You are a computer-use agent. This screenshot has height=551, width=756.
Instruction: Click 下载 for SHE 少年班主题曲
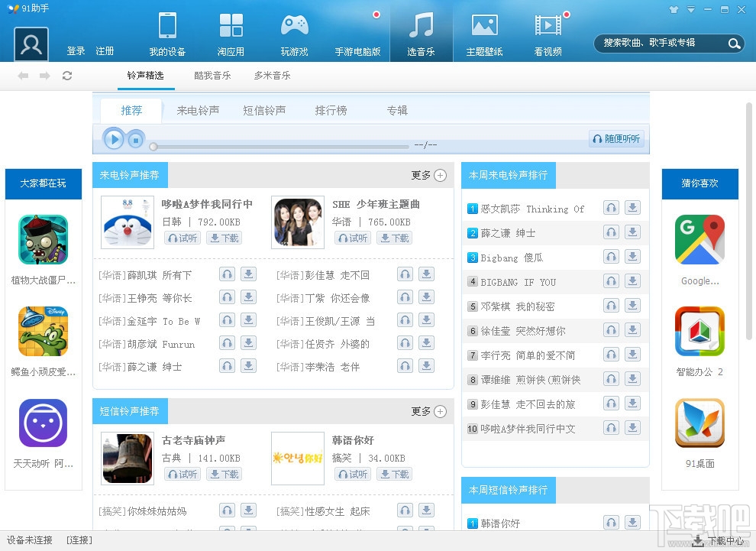click(x=394, y=238)
